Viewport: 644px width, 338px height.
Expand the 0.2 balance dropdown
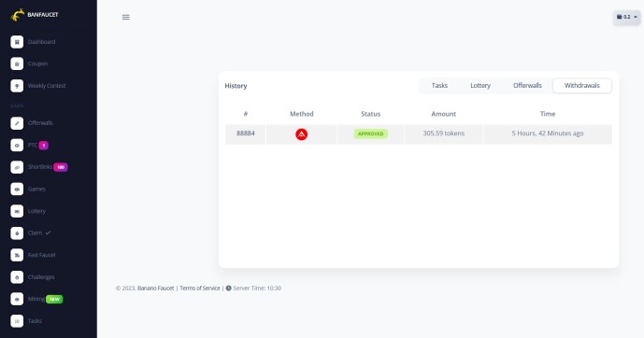pyautogui.click(x=627, y=17)
